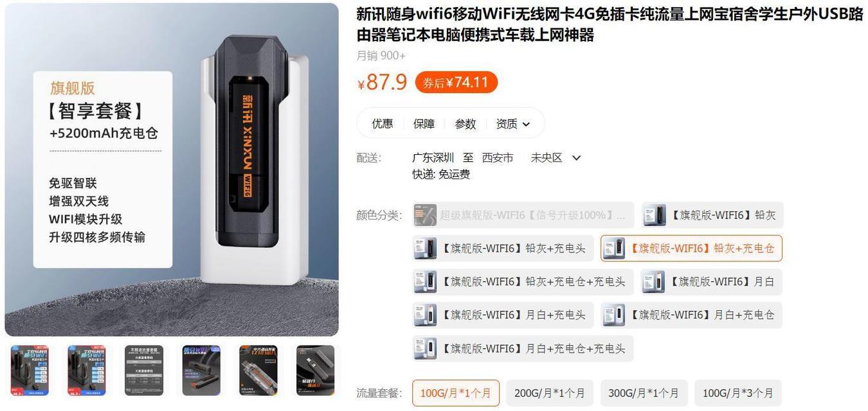Click the 月白+充电头 variant image icon
The image size is (868, 411).
426,315
